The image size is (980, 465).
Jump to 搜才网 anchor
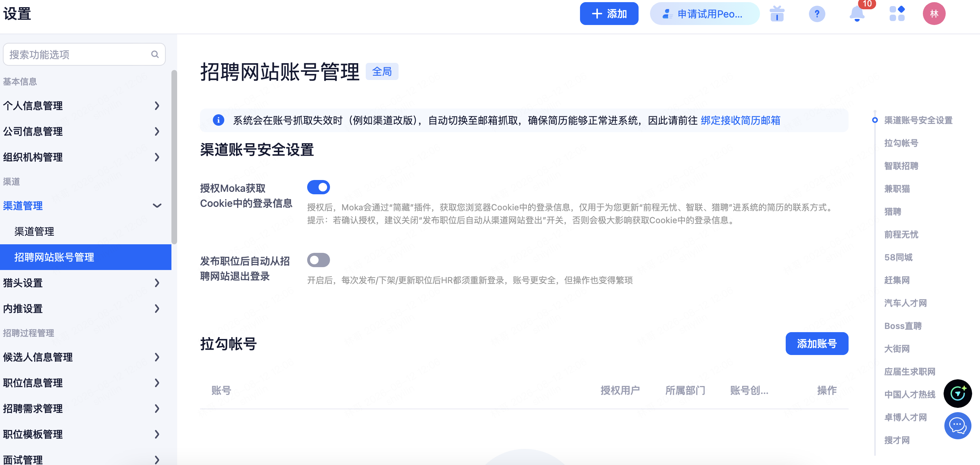897,440
